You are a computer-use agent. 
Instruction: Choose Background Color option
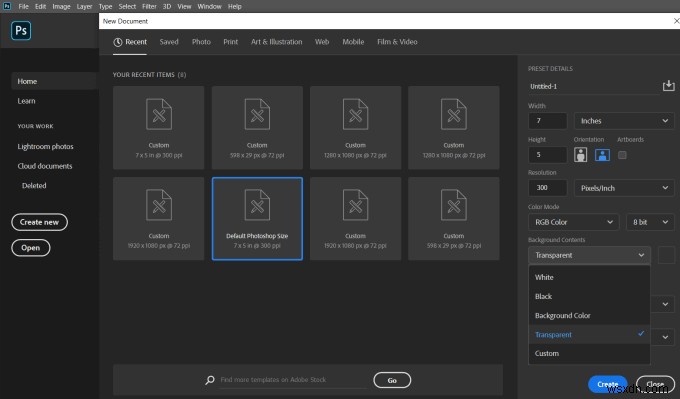(589, 315)
